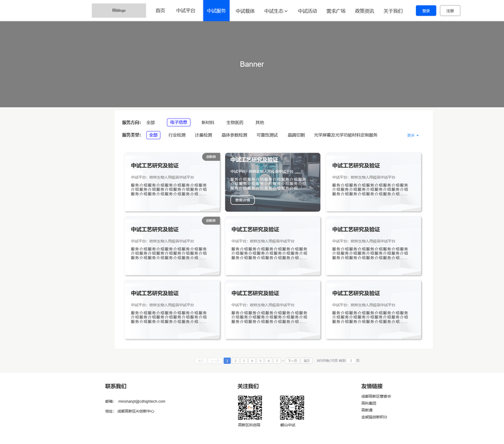Open the 高科集团 friendly link
The width and height of the screenshot is (504, 444).
[x=369, y=403]
